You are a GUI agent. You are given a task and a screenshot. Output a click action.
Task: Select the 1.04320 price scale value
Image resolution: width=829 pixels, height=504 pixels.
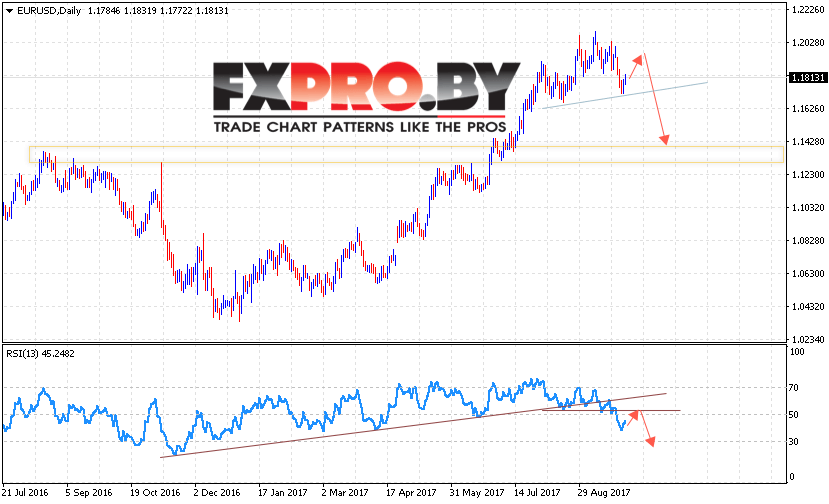click(808, 307)
